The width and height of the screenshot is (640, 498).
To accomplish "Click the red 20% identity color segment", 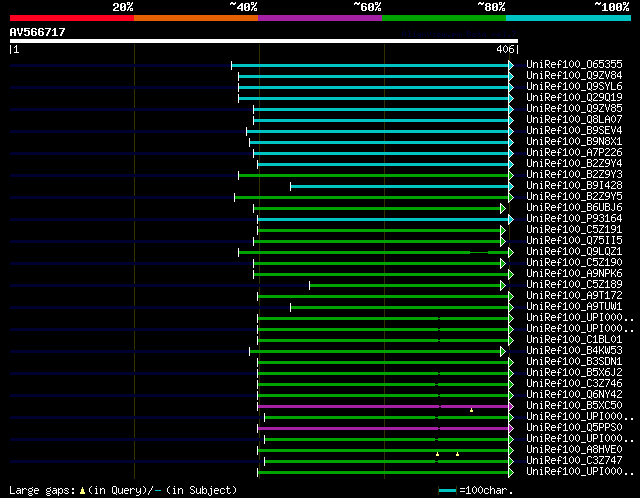I will pos(72,18).
